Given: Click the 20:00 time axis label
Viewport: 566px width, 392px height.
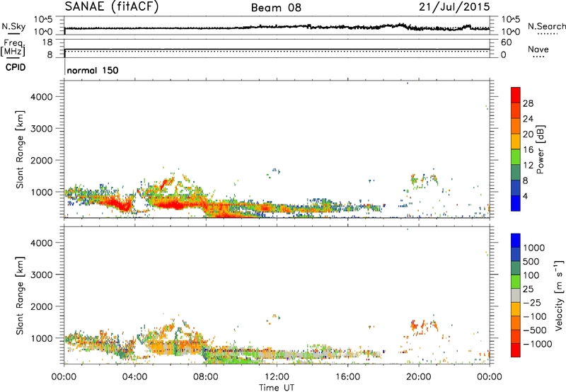Looking at the screenshot, I should (418, 377).
